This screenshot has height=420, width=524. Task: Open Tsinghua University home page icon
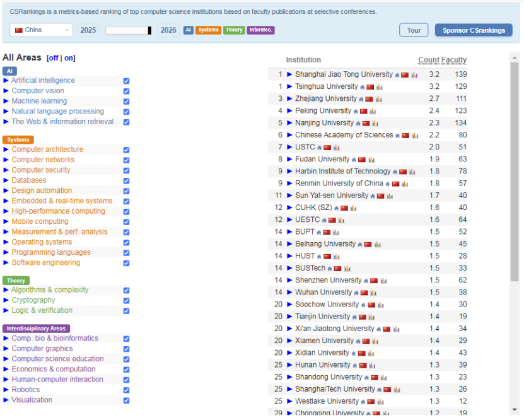coord(362,87)
